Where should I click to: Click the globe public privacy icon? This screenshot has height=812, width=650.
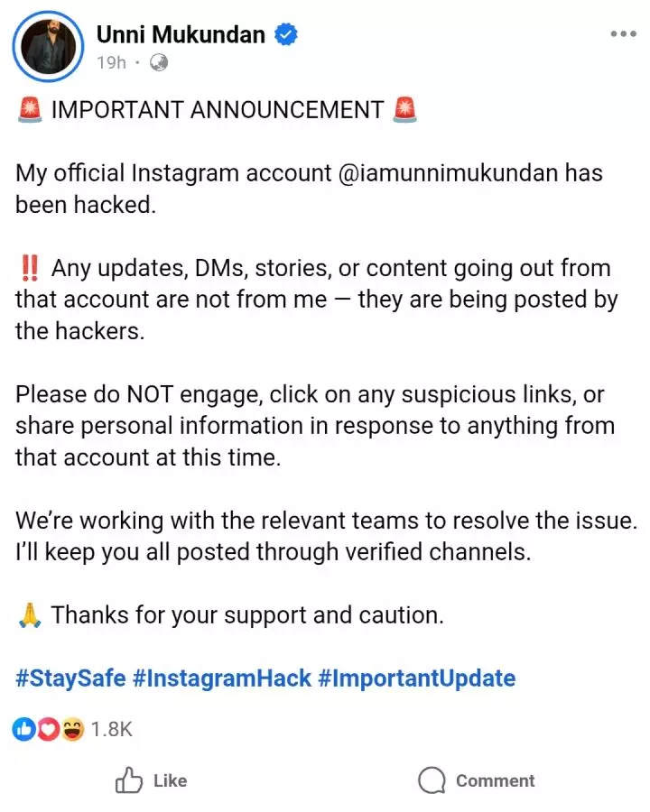[159, 63]
